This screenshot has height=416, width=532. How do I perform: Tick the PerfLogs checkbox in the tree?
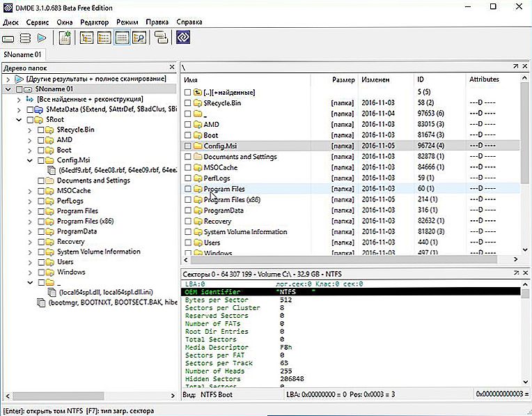click(x=41, y=201)
